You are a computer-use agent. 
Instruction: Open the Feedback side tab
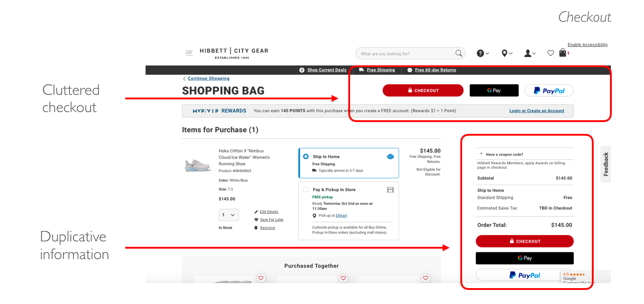pyautogui.click(x=606, y=164)
